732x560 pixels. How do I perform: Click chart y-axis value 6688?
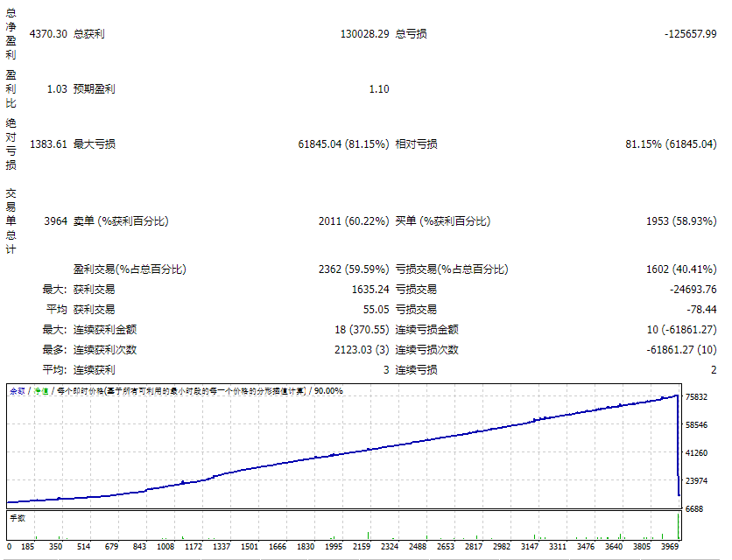[694, 508]
